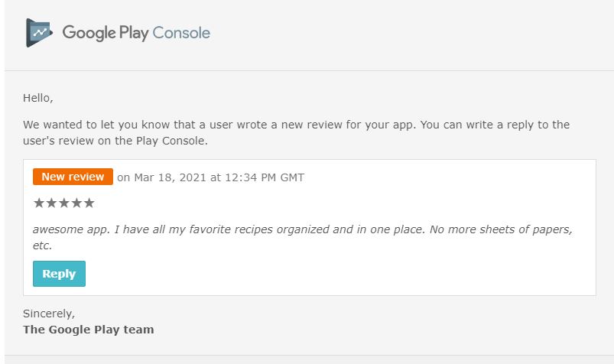Click the Hello greeting line
The height and width of the screenshot is (364, 614).
[x=38, y=98]
